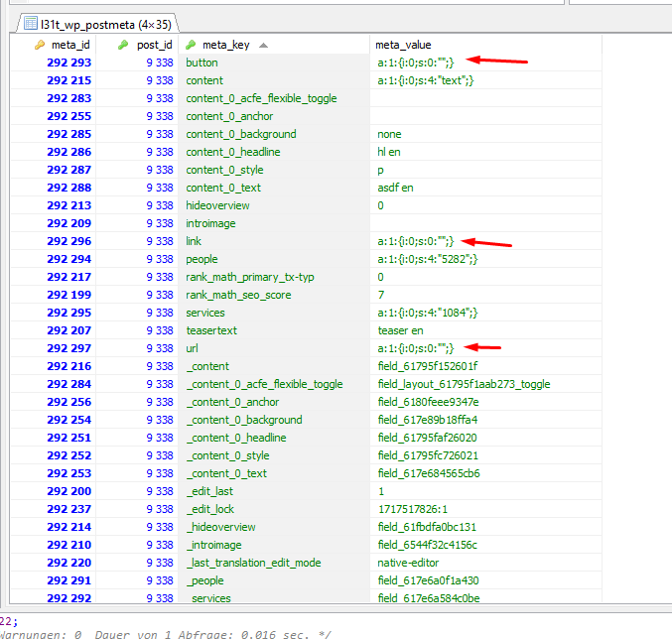Select the _content_0_headline key cell
The height and width of the screenshot is (639, 672).
(274, 438)
